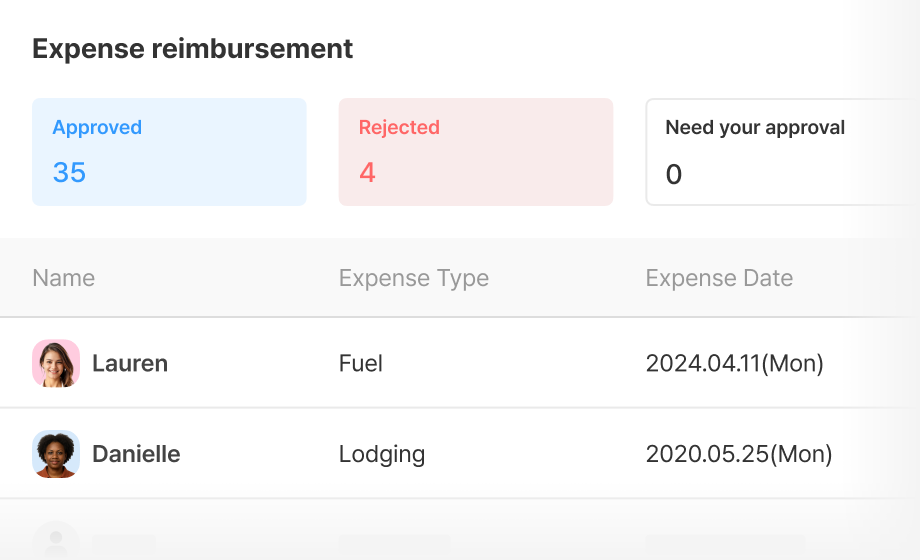The height and width of the screenshot is (560, 920).
Task: Click the Expense reimbursement page title
Action: (193, 48)
